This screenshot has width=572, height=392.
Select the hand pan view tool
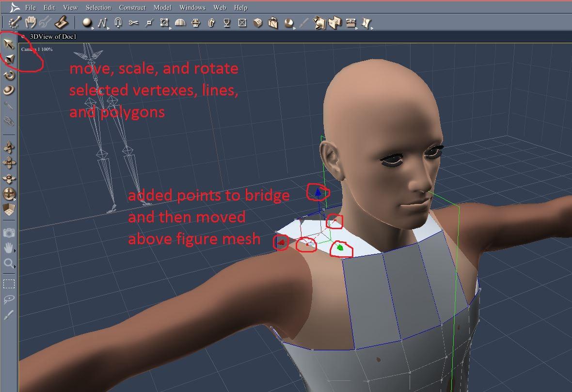(x=8, y=248)
